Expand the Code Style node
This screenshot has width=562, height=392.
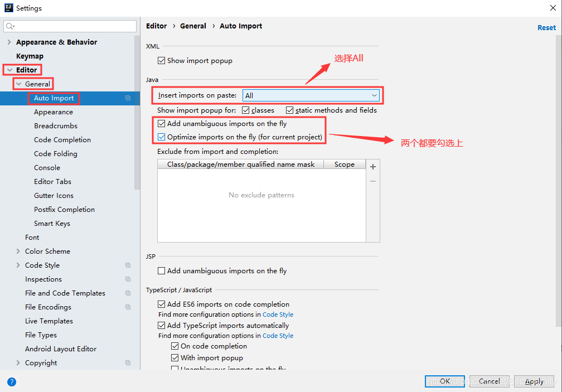coord(18,265)
